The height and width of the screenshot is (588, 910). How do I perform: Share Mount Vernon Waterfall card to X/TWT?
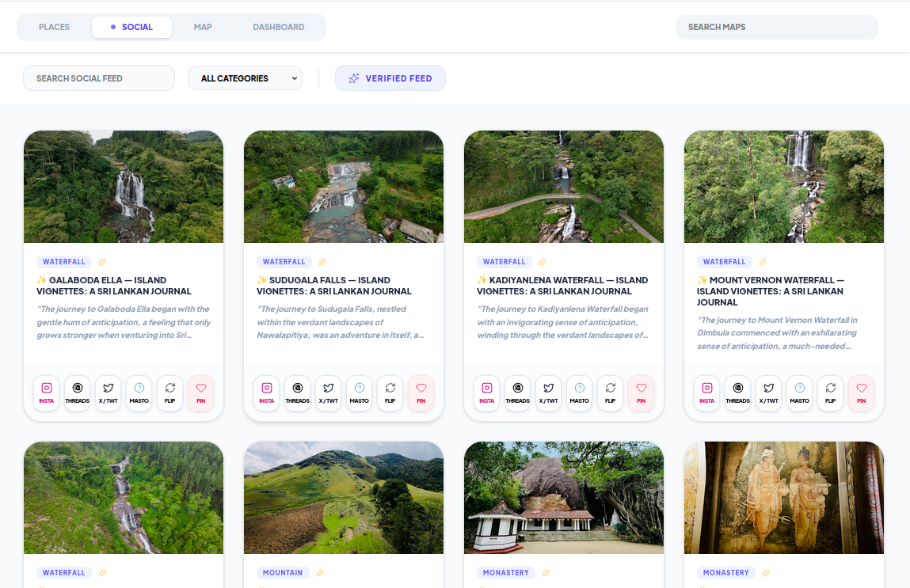pos(768,393)
